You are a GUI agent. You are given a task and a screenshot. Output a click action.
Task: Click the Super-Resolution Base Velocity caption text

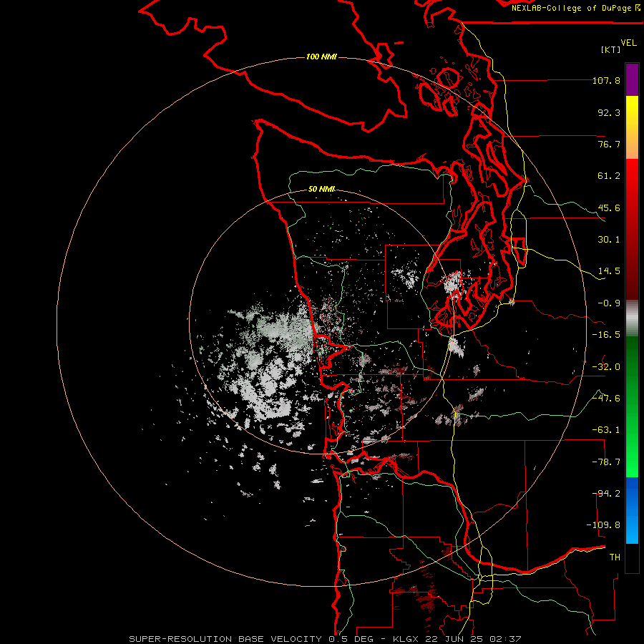(325, 639)
